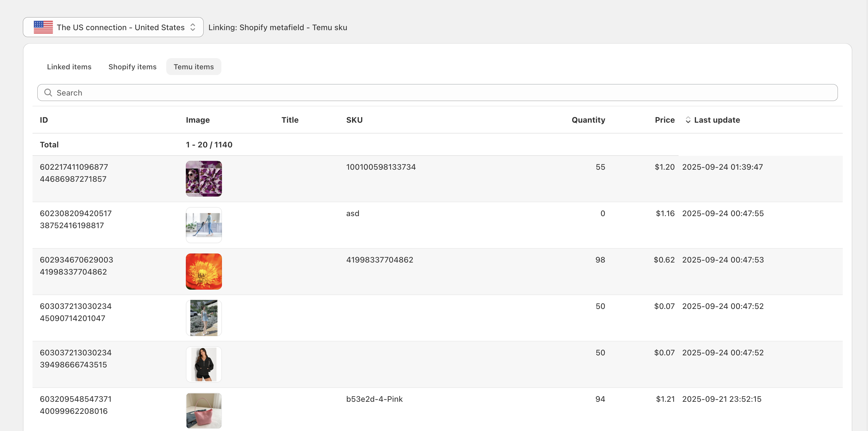Open the vacuum cleaner product thumbnail
The height and width of the screenshot is (431, 868).
[204, 225]
